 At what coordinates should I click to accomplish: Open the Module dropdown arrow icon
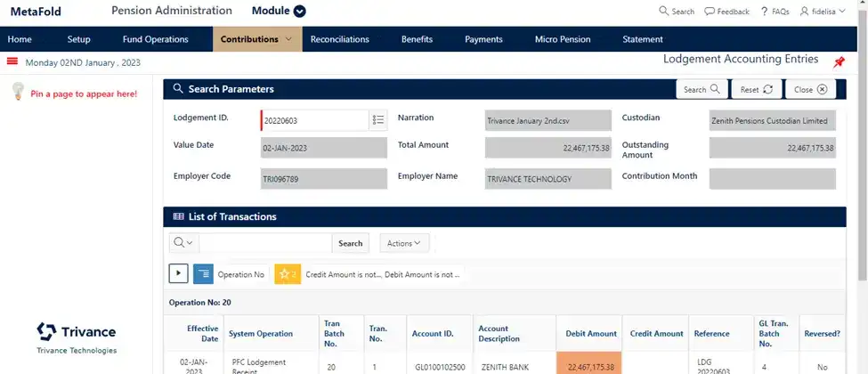(299, 11)
